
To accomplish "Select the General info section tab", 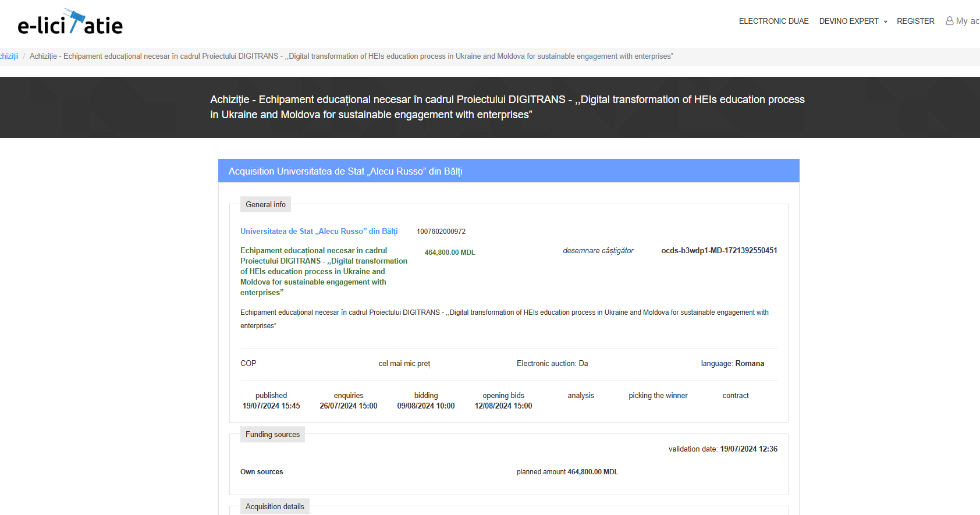I will tap(265, 205).
